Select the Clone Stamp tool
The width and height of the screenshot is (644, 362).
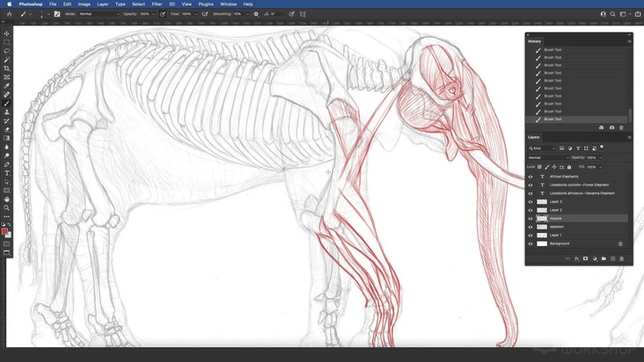click(6, 112)
